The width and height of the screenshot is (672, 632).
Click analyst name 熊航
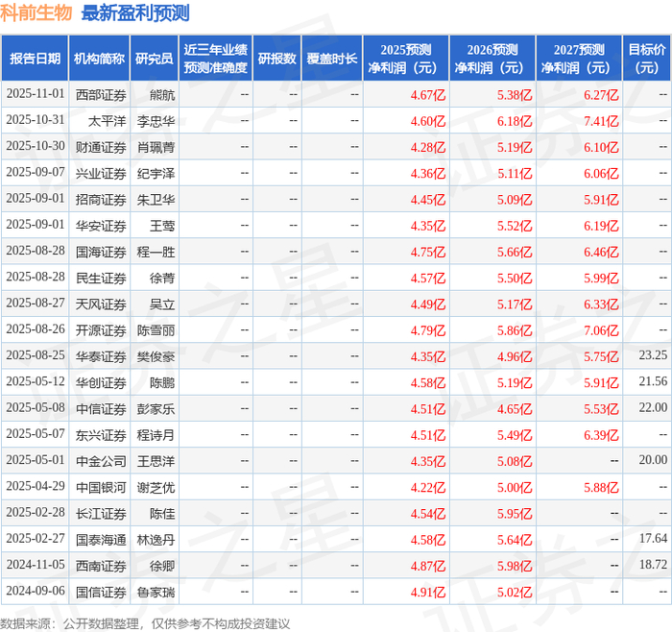162,95
